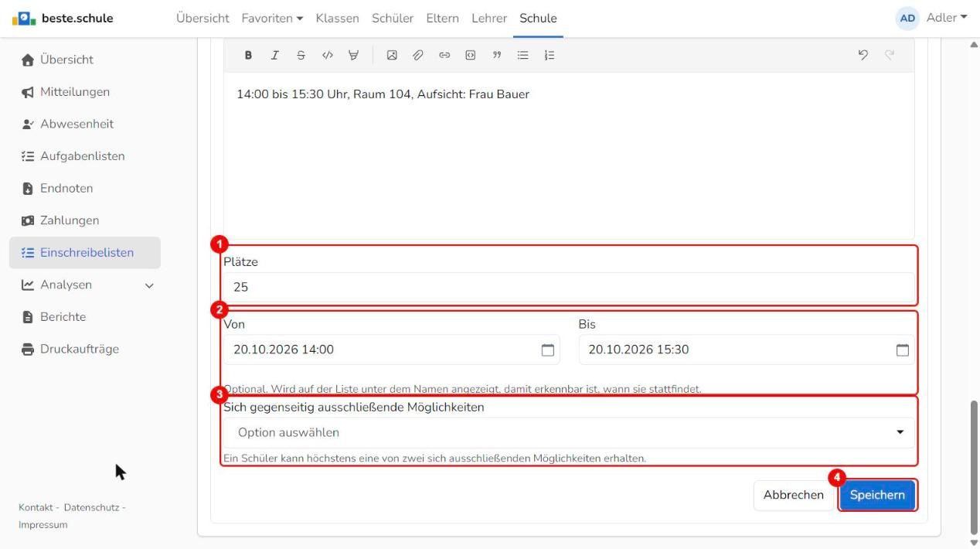Screen dimensions: 980x549
Task: Go to the Klassen tab
Action: pos(337,18)
